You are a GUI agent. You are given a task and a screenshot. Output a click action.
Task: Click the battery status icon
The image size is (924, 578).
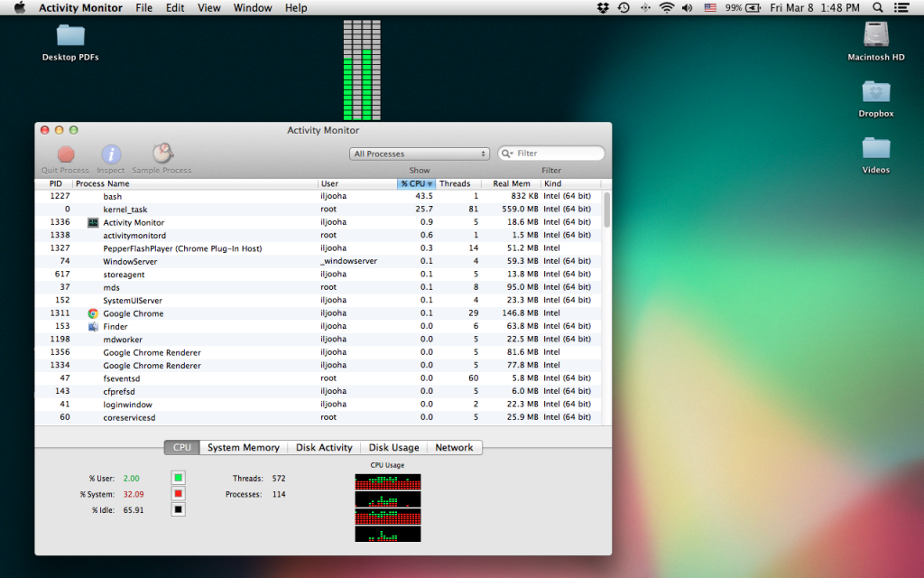click(753, 7)
